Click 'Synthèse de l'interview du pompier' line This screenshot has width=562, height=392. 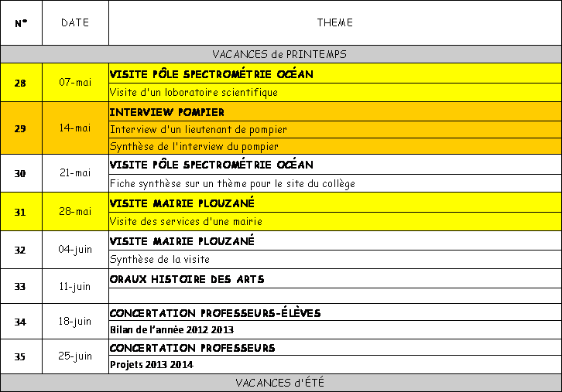(194, 146)
